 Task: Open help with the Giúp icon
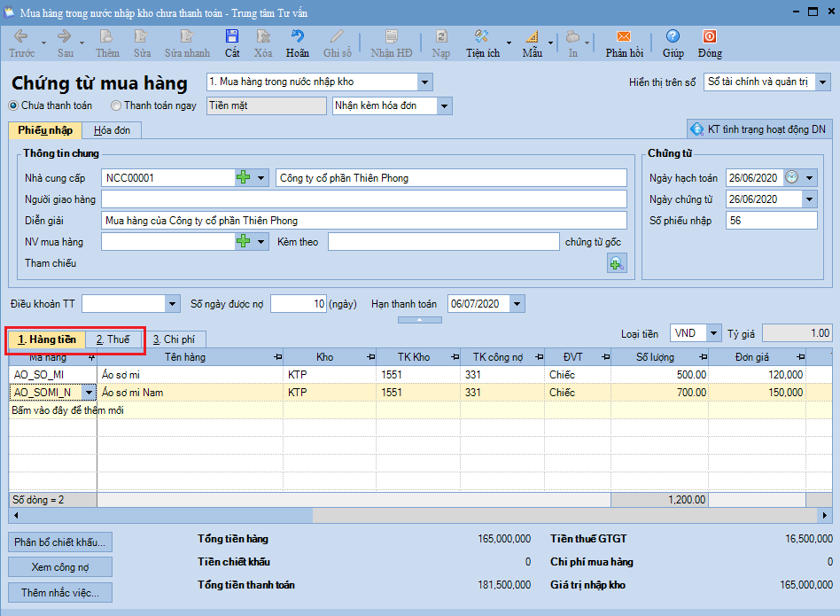673,36
